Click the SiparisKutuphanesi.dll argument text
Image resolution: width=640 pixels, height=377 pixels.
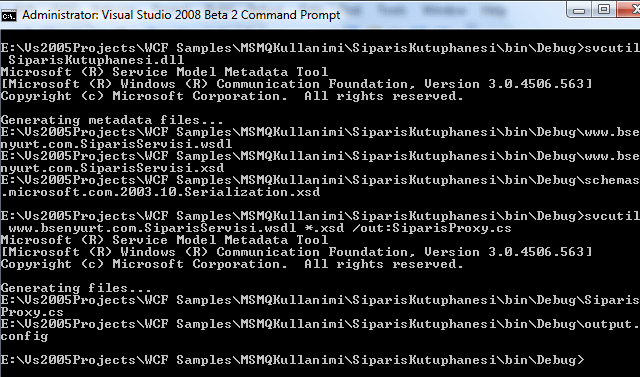96,60
